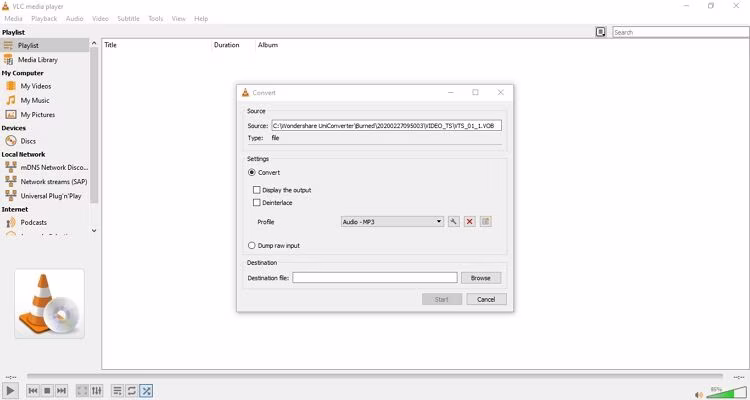The height and width of the screenshot is (400, 750).
Task: Create new profile icon
Action: (x=485, y=222)
